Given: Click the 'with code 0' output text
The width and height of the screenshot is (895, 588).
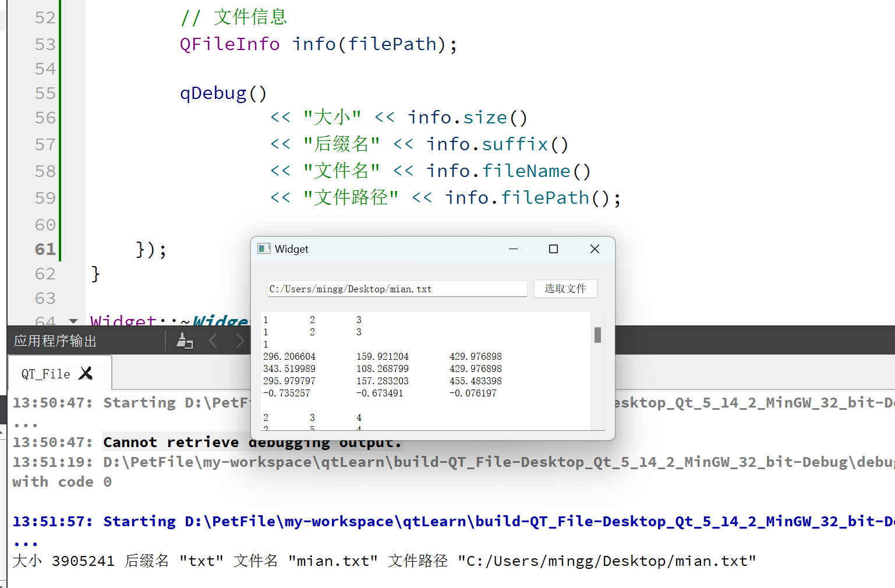Looking at the screenshot, I should [x=62, y=482].
